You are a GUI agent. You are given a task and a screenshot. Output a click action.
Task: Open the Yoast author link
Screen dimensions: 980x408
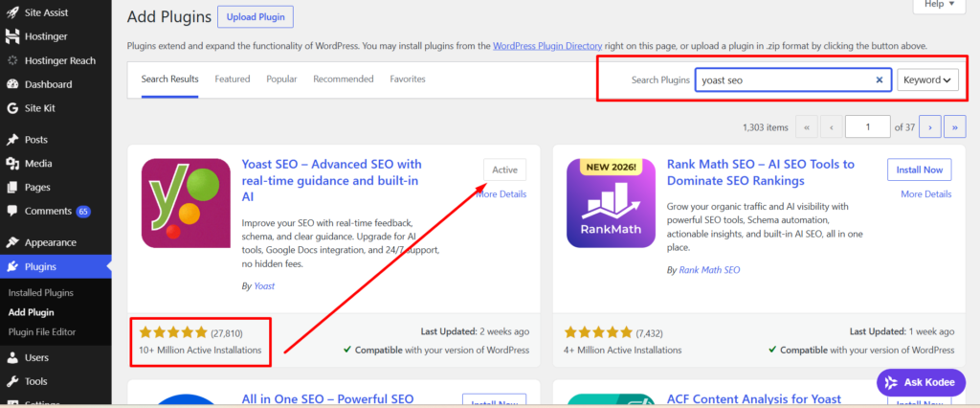click(264, 286)
